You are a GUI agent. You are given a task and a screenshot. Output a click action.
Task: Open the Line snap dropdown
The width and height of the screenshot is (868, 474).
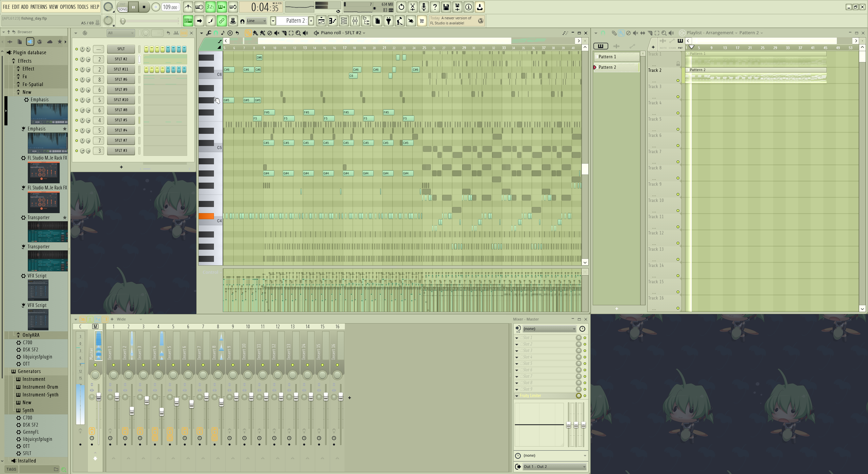256,21
